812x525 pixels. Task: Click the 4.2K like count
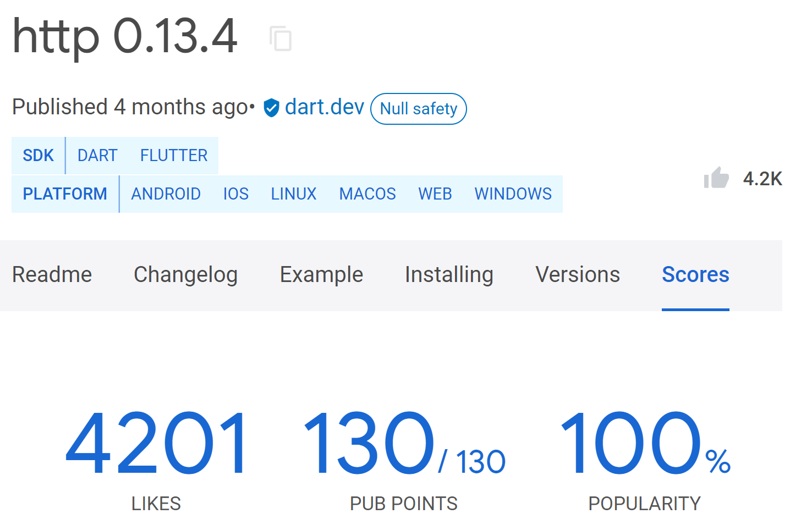point(762,179)
